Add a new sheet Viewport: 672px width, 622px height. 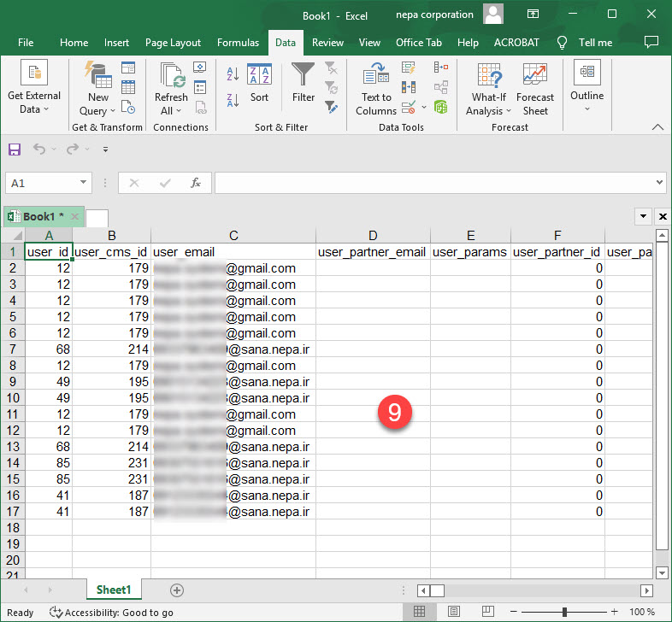(177, 590)
